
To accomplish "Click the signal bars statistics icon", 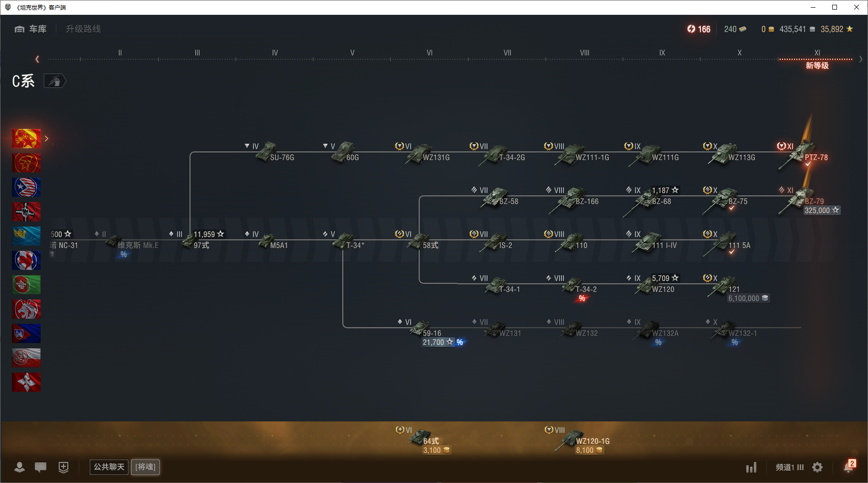I will [x=752, y=467].
